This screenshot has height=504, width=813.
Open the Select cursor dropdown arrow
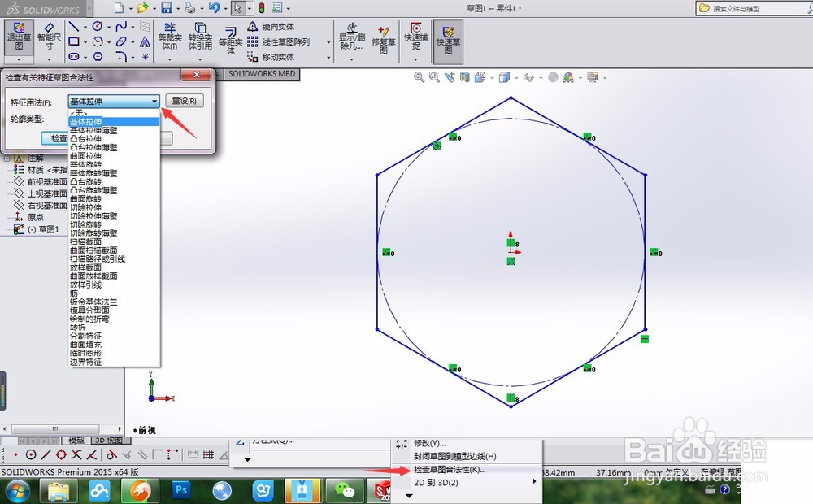(x=250, y=8)
